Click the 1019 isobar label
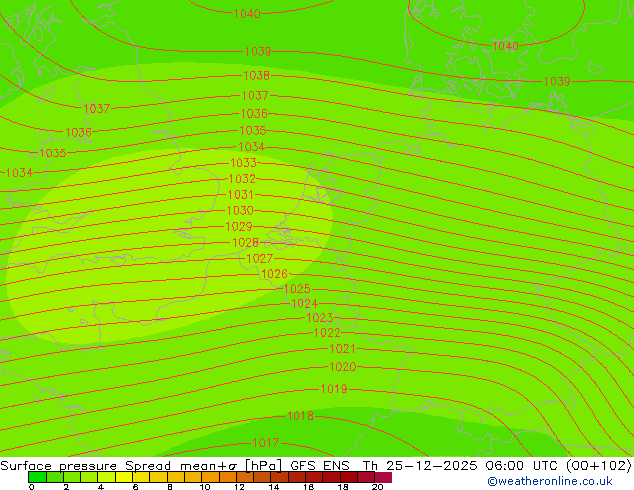Viewport: 634px width, 490px height. (334, 389)
